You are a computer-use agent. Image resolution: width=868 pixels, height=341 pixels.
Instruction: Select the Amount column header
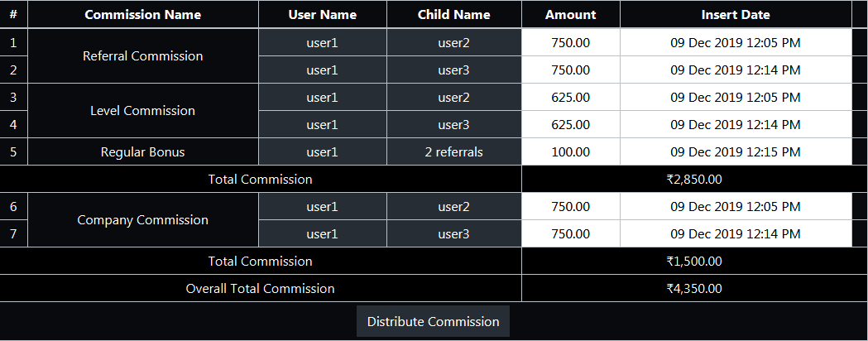571,15
